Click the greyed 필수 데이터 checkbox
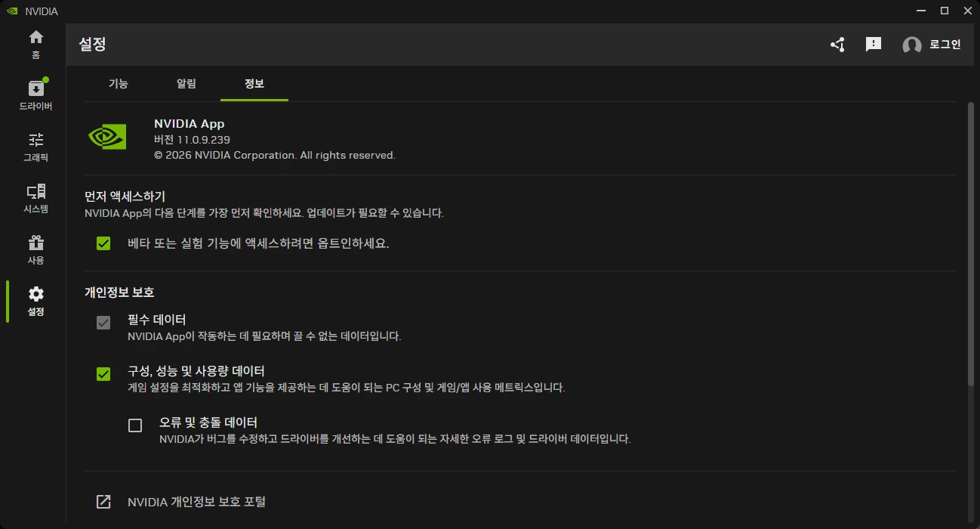980x529 pixels. (x=103, y=323)
